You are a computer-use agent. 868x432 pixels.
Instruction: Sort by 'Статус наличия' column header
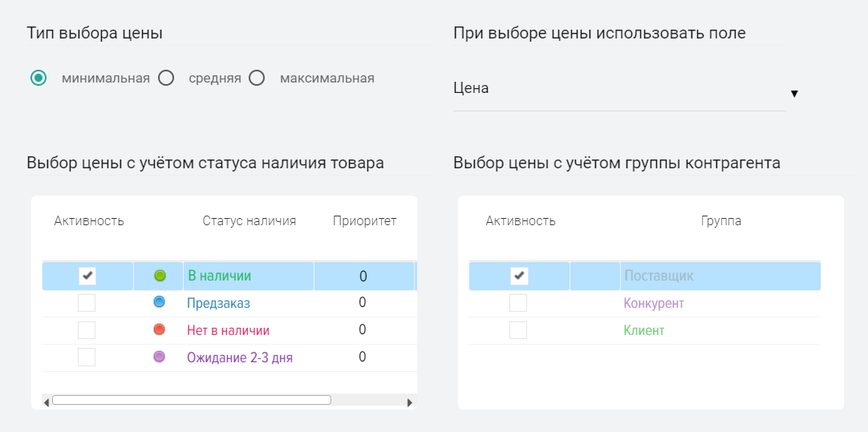tap(249, 221)
